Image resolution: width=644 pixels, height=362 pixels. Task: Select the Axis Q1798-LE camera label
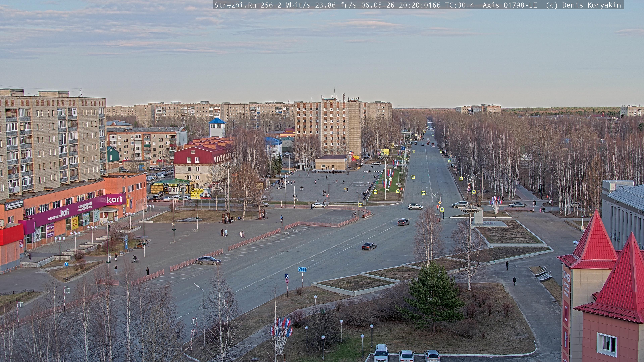[510, 5]
